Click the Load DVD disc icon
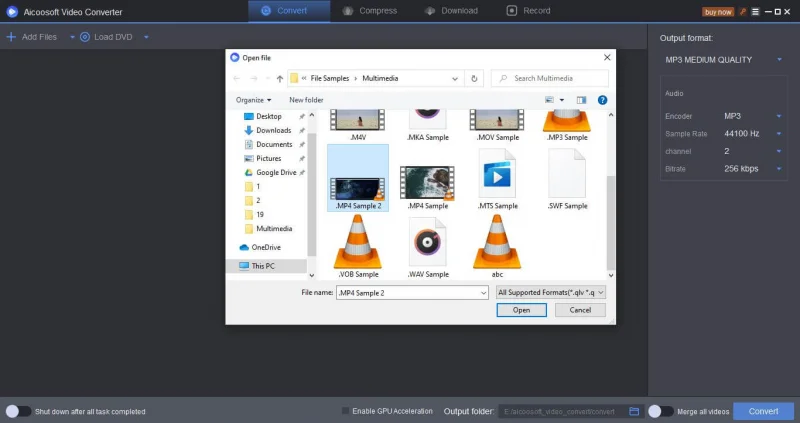 coord(85,37)
